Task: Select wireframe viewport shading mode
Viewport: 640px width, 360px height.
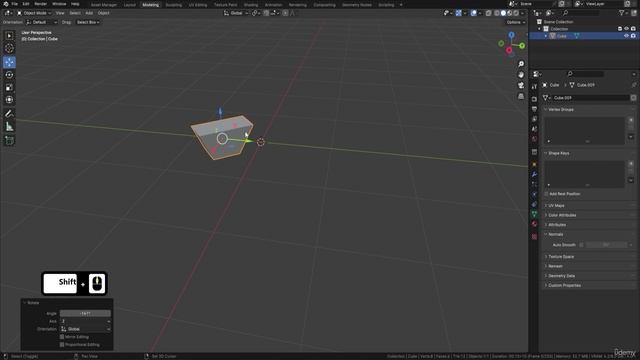Action: [497, 13]
